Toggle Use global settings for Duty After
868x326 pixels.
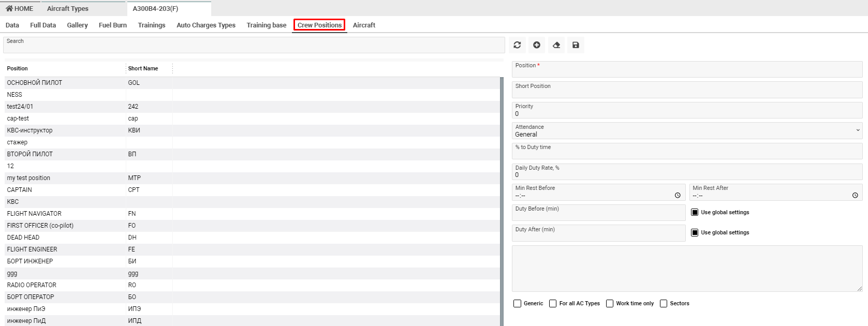pyautogui.click(x=695, y=232)
